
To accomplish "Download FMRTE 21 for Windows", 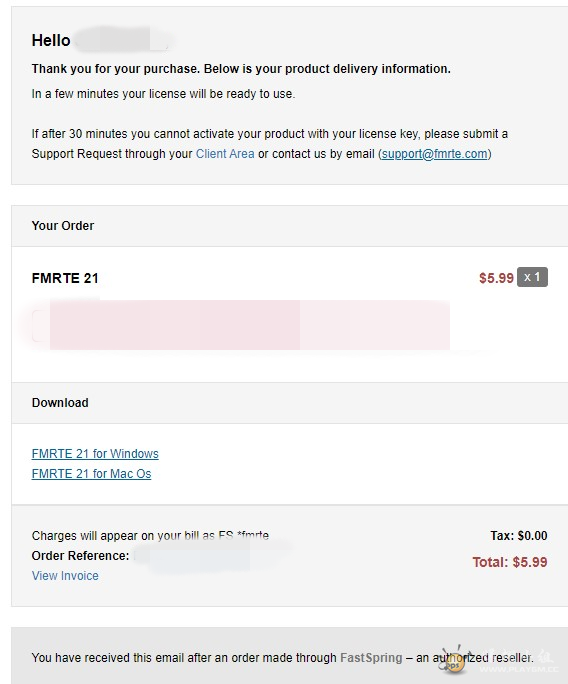I will [x=95, y=454].
